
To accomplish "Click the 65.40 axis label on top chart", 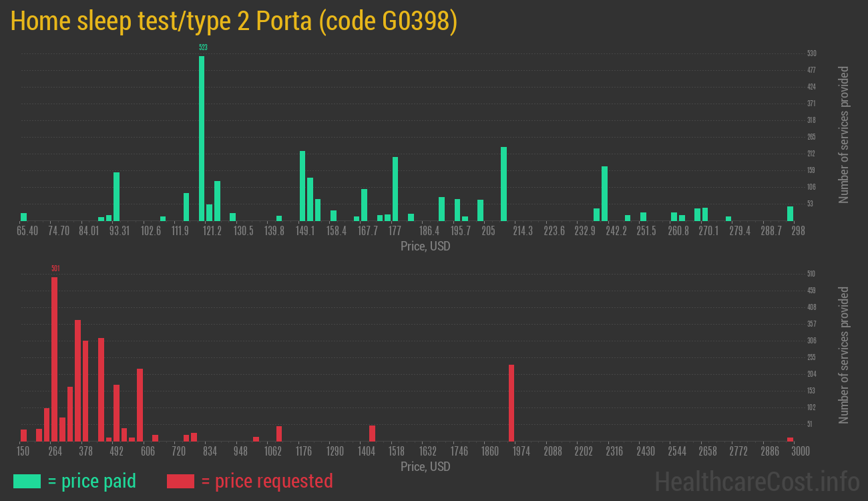I will [x=26, y=230].
